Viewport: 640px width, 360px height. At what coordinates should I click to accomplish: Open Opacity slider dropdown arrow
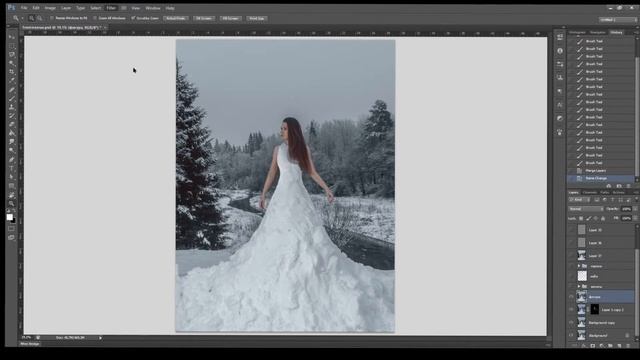coord(635,209)
